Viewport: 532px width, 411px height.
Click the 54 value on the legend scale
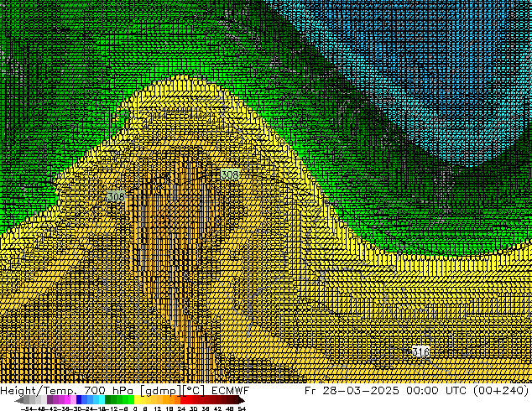242,408
